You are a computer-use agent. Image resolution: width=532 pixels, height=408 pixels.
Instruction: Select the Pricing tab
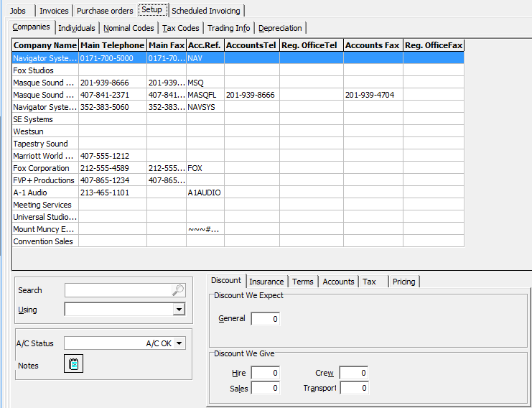(403, 282)
